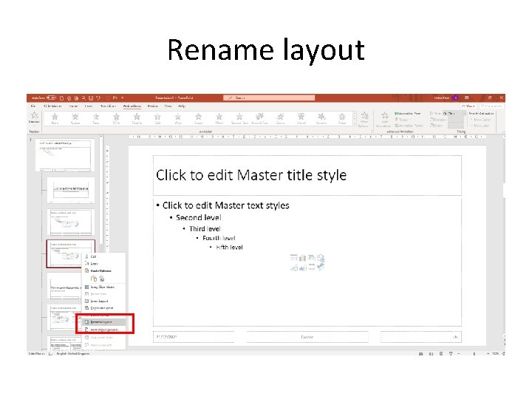Choose Duplicate Layout in context menu

[104, 308]
